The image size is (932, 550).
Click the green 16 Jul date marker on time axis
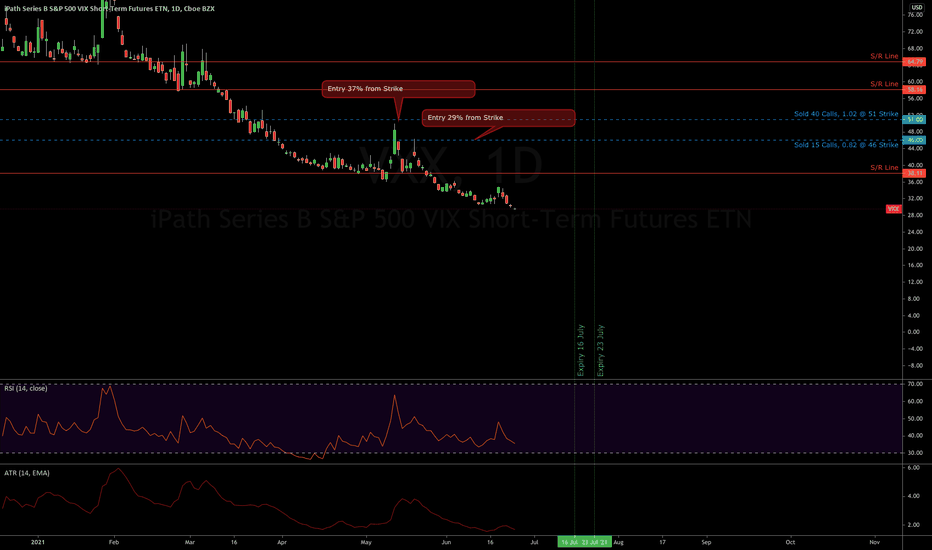coord(569,542)
